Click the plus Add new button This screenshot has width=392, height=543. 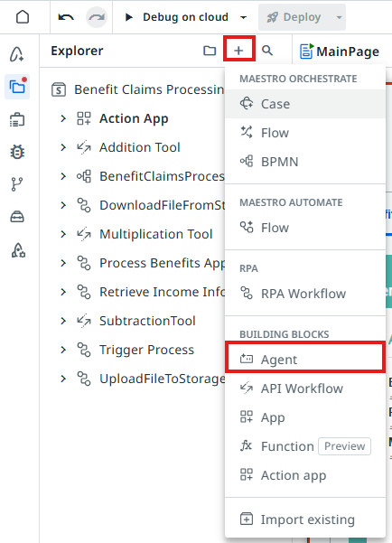238,51
